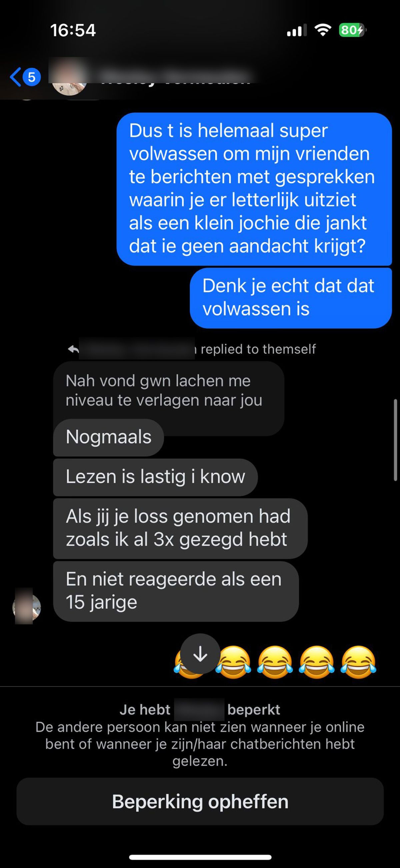Image resolution: width=400 pixels, height=868 pixels.
Task: Tap the battery indicator showing 80
Action: pyautogui.click(x=353, y=30)
